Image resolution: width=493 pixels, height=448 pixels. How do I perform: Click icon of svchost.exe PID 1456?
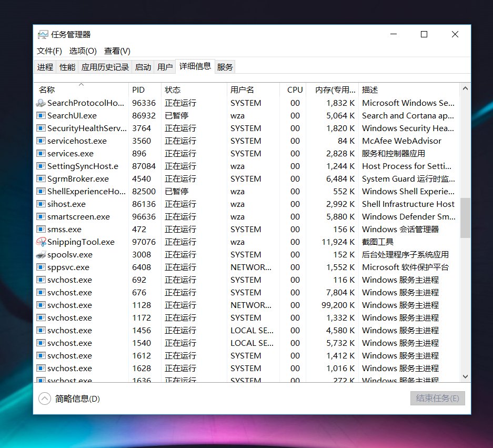(x=41, y=330)
